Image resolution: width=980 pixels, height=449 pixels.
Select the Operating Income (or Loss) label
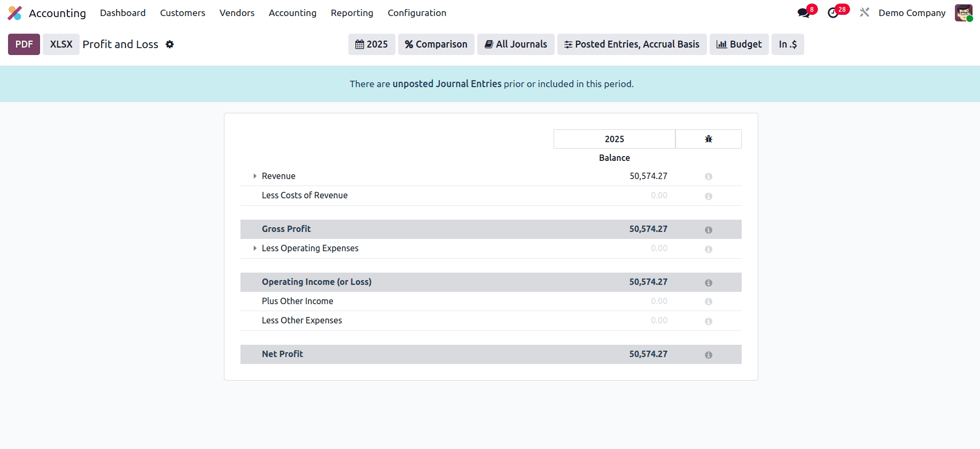pos(317,282)
